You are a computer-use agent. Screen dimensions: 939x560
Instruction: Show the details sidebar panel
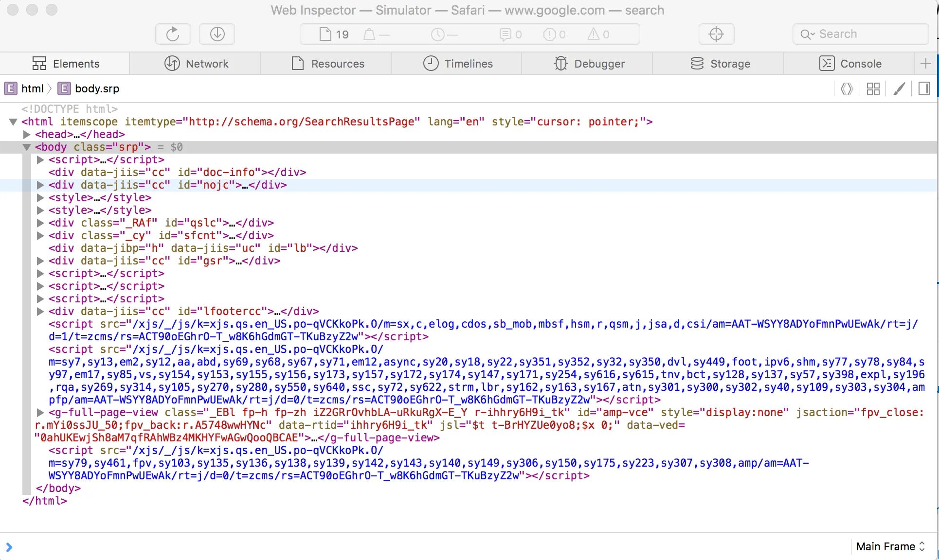click(x=924, y=88)
